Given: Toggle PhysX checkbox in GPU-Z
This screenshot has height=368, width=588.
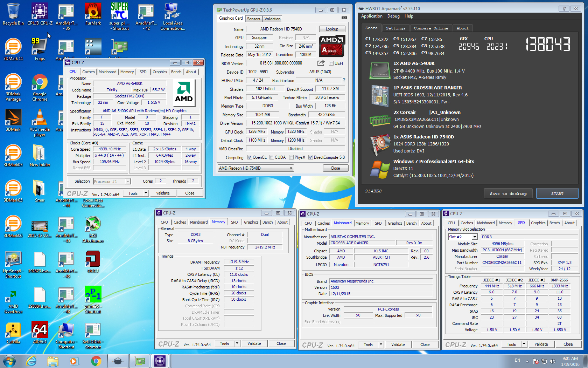Looking at the screenshot, I should point(291,157).
